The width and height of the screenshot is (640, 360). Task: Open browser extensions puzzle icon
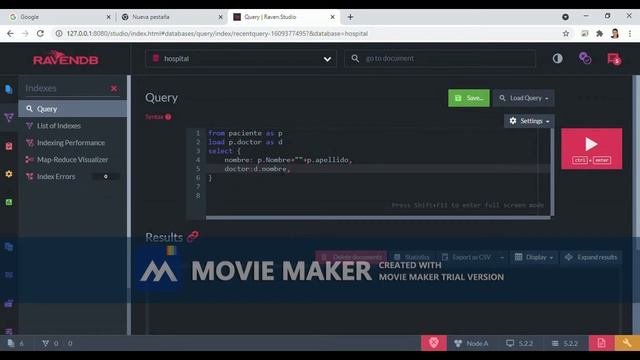[x=600, y=33]
